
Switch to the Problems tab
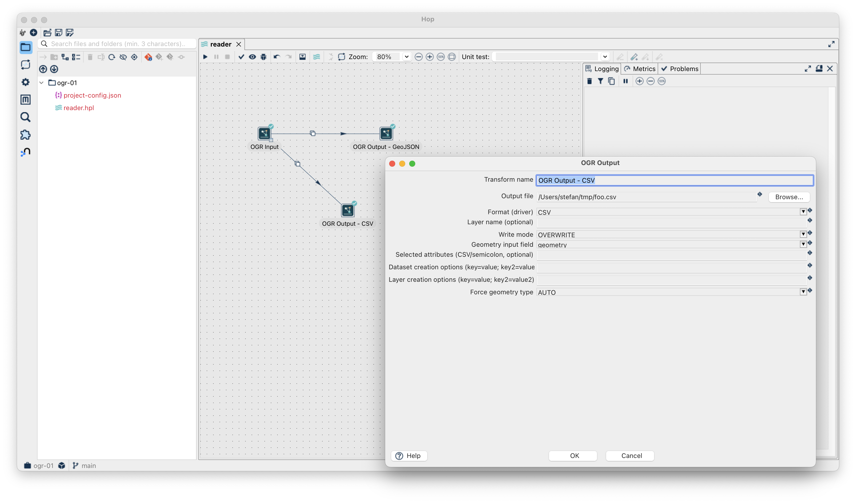pos(680,69)
